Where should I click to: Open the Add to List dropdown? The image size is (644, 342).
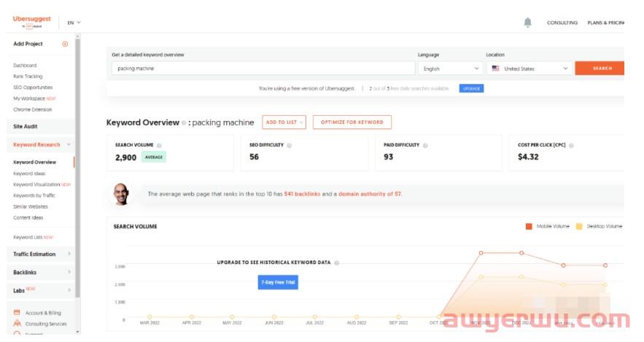pos(284,123)
